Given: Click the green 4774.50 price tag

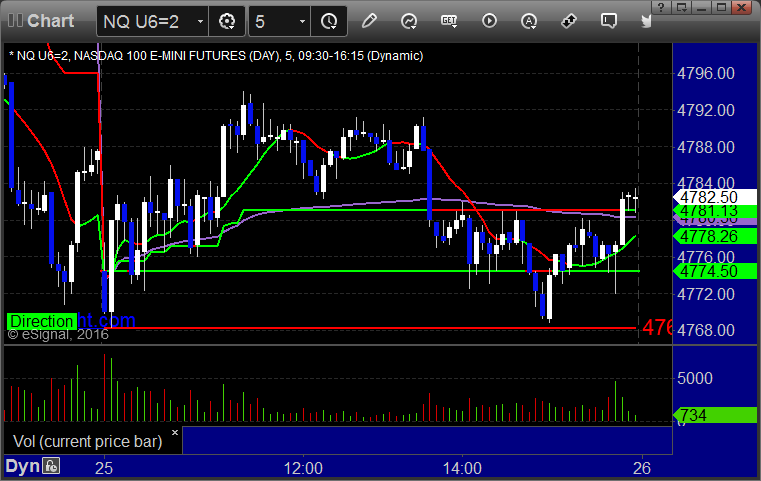Looking at the screenshot, I should (x=714, y=271).
